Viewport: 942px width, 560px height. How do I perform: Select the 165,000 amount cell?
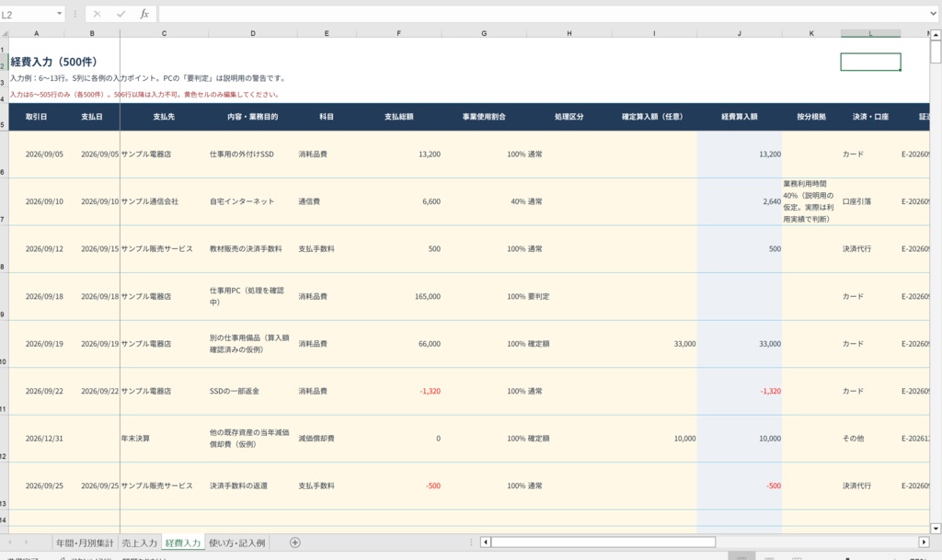click(399, 296)
